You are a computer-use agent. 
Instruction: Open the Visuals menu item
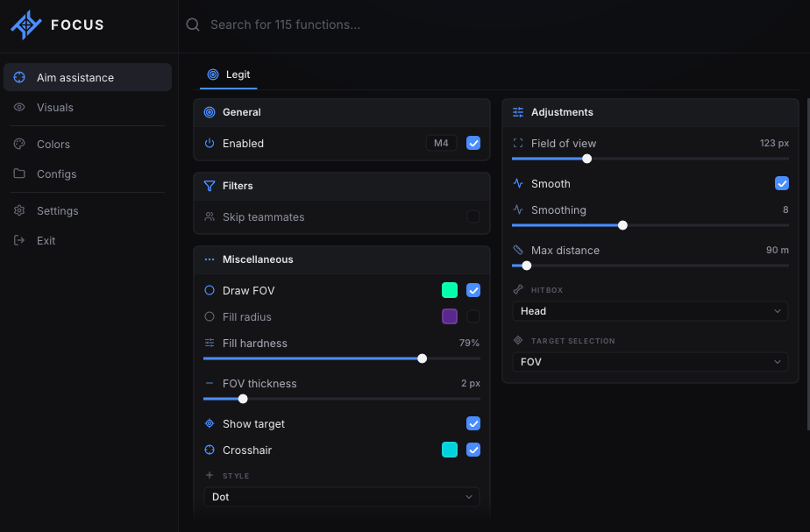pyautogui.click(x=88, y=108)
